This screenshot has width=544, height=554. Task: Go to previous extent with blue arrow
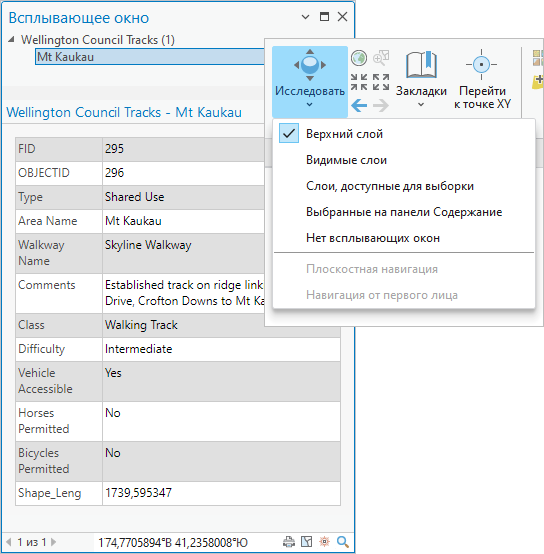pos(359,105)
